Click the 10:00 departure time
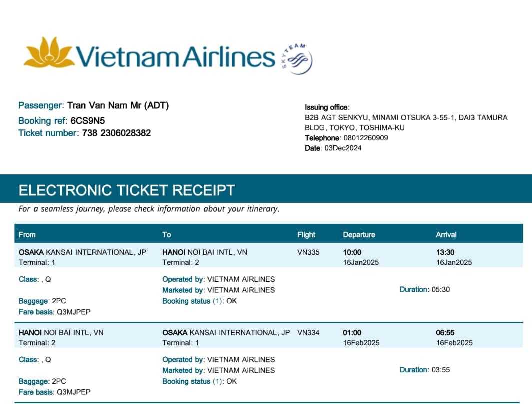Image resolution: width=532 pixels, height=404 pixels. tap(352, 252)
